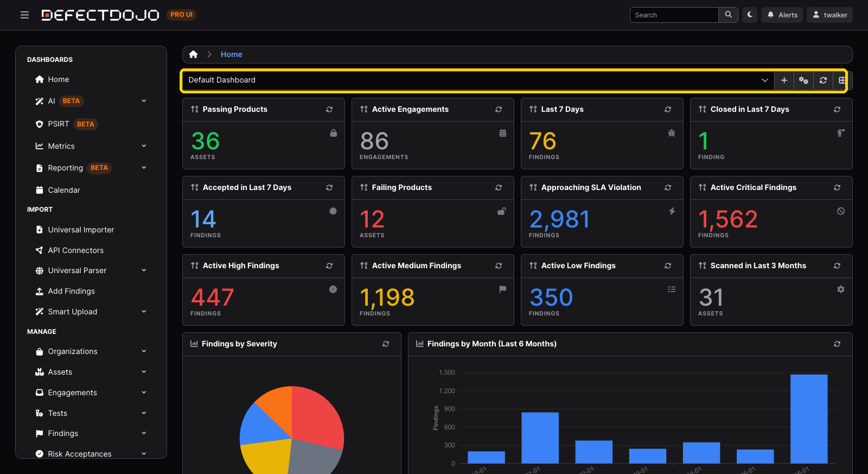
Task: Refresh the Findings by Month chart
Action: click(837, 344)
